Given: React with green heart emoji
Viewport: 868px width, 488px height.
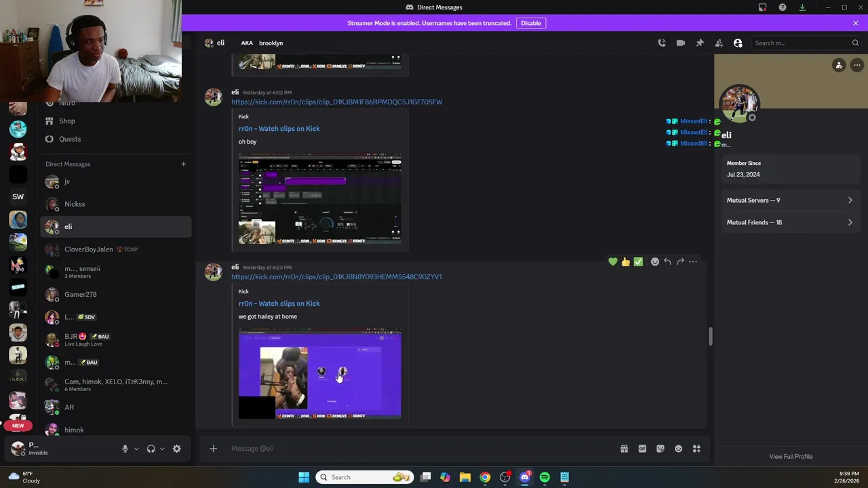Looking at the screenshot, I should tap(613, 262).
